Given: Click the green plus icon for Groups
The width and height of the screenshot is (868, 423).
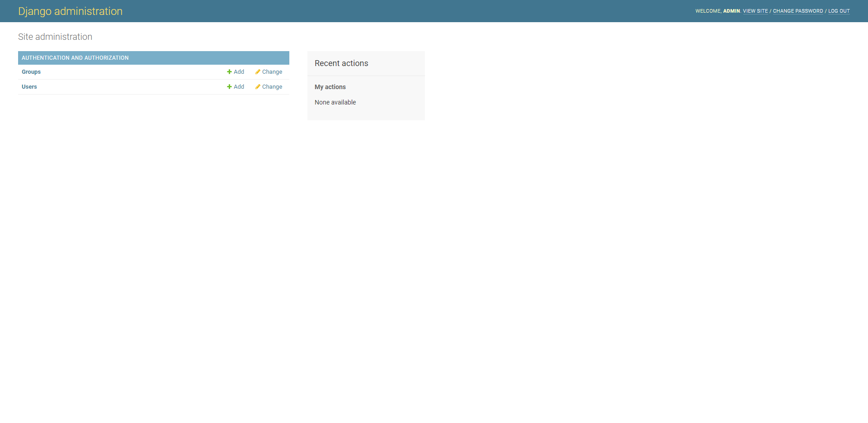Looking at the screenshot, I should pos(229,72).
